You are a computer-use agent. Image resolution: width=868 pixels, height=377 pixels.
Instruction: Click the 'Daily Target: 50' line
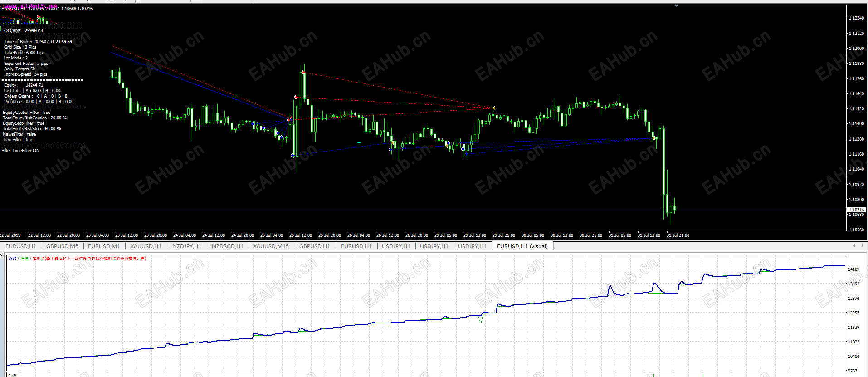pyautogui.click(x=20, y=69)
